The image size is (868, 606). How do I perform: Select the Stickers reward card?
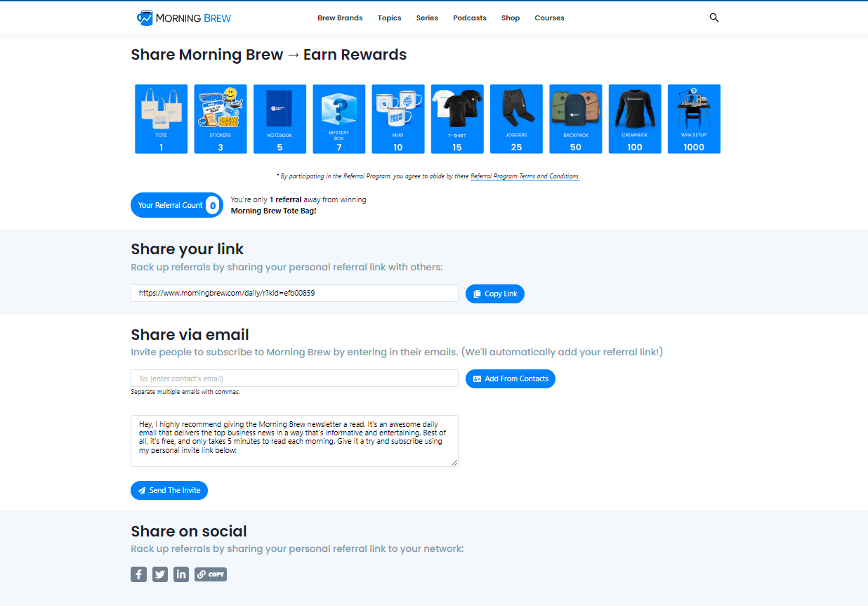221,119
